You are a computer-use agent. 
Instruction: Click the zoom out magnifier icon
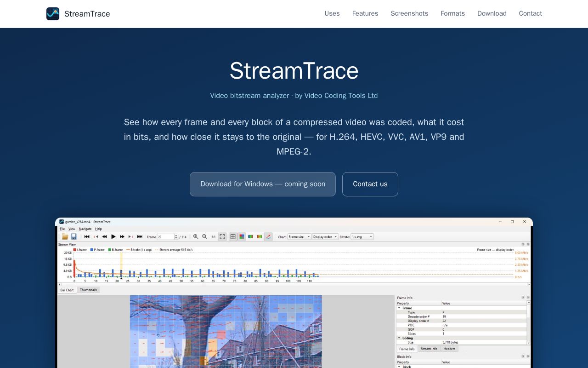(204, 236)
